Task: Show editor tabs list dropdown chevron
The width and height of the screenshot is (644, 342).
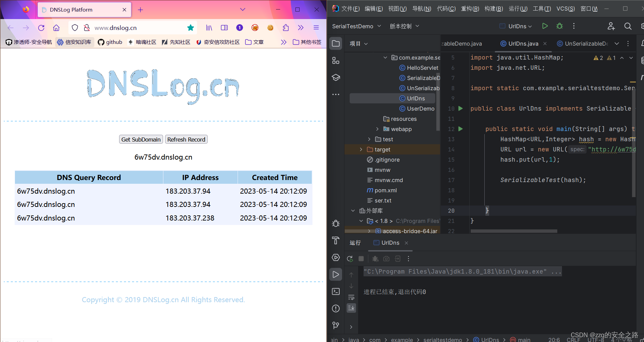Action: [617, 44]
